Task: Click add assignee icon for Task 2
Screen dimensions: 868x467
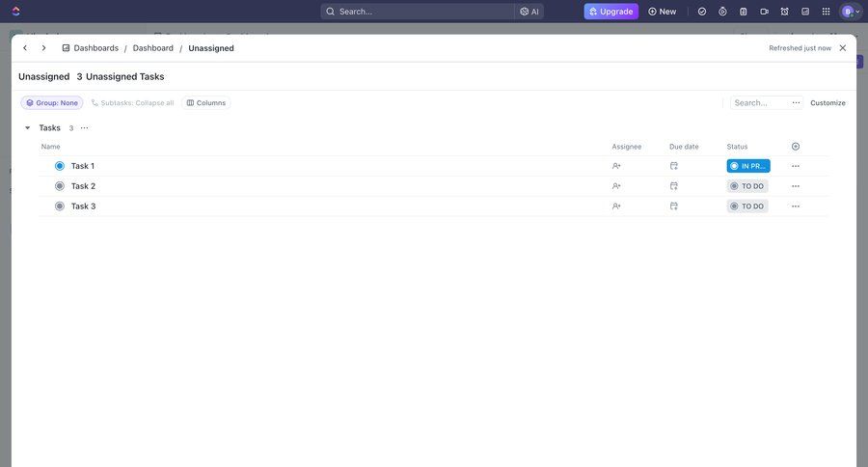Action: 616,186
